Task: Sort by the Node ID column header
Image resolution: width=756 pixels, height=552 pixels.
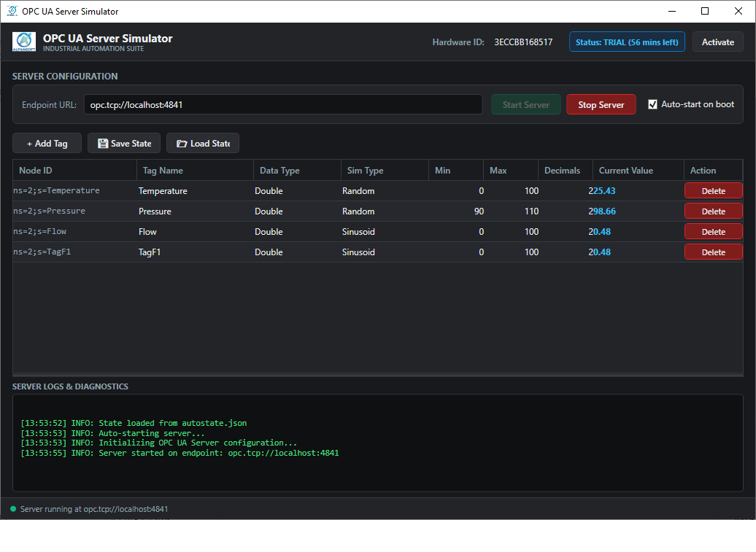Action: click(x=74, y=171)
